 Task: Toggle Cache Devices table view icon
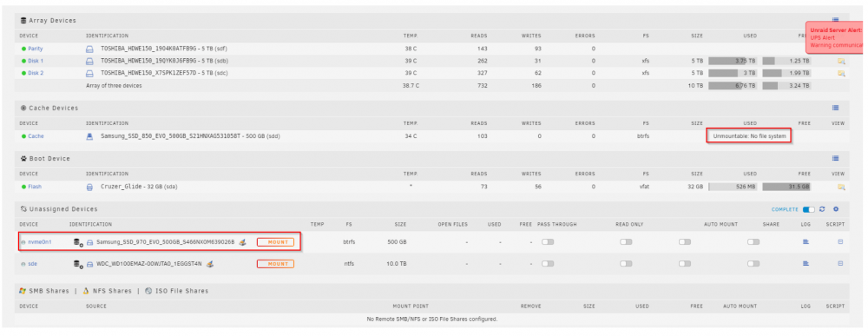pos(835,108)
